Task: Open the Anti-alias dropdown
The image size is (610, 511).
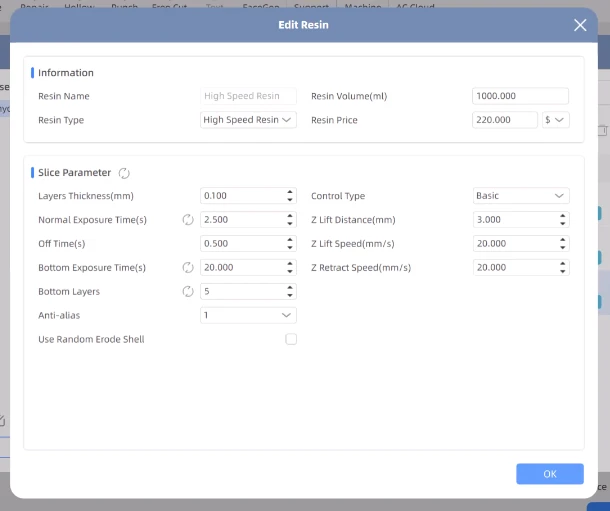Action: pyautogui.click(x=248, y=315)
